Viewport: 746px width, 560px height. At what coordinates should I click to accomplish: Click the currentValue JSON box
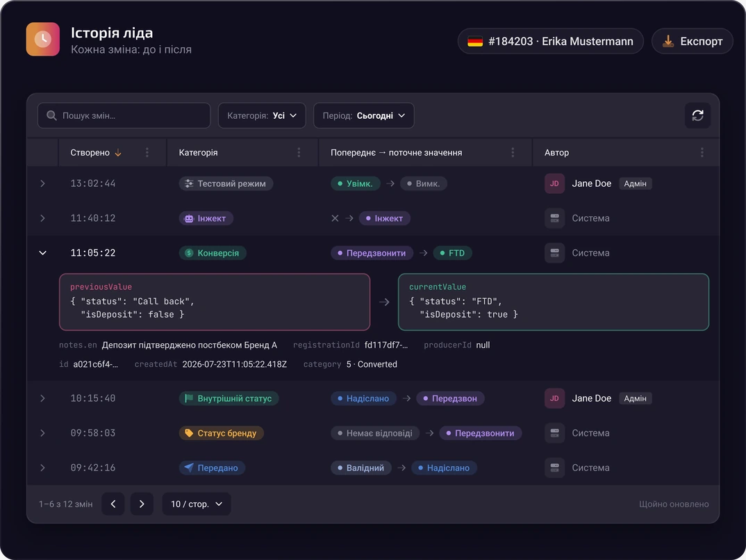(554, 302)
